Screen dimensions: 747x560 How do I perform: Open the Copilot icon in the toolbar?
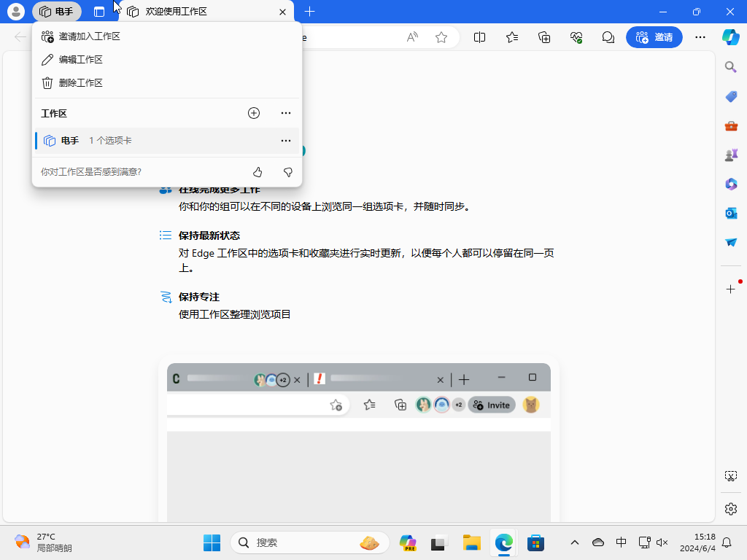tap(731, 37)
